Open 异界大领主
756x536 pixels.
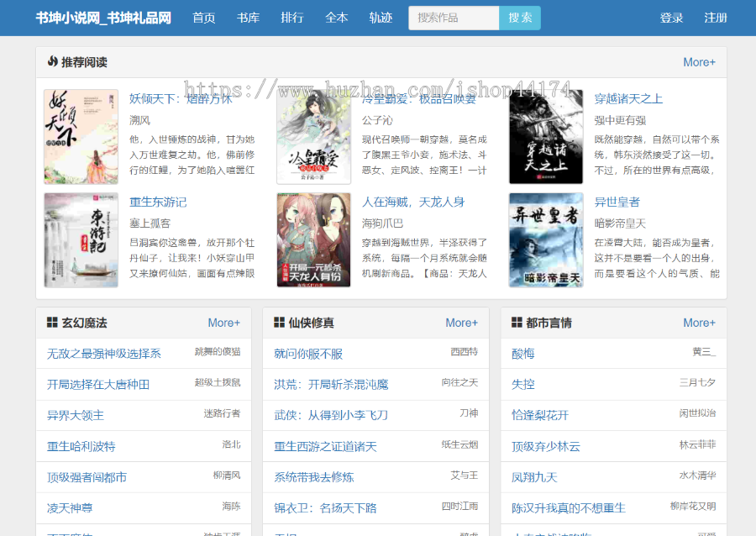click(76, 416)
